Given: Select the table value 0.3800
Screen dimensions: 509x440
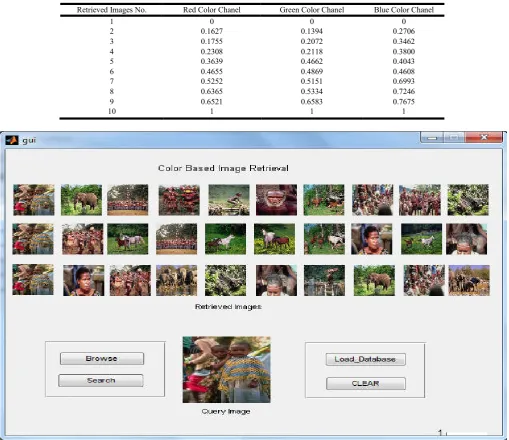Looking at the screenshot, I should click(404, 51).
